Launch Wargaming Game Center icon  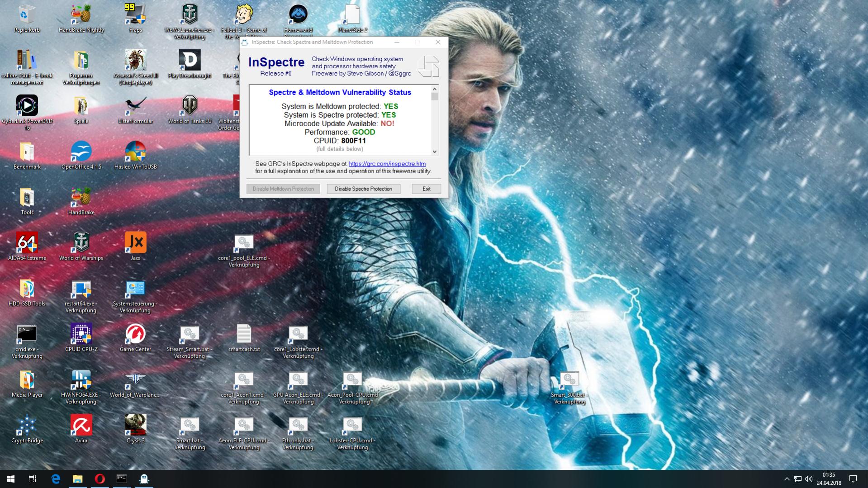(135, 338)
